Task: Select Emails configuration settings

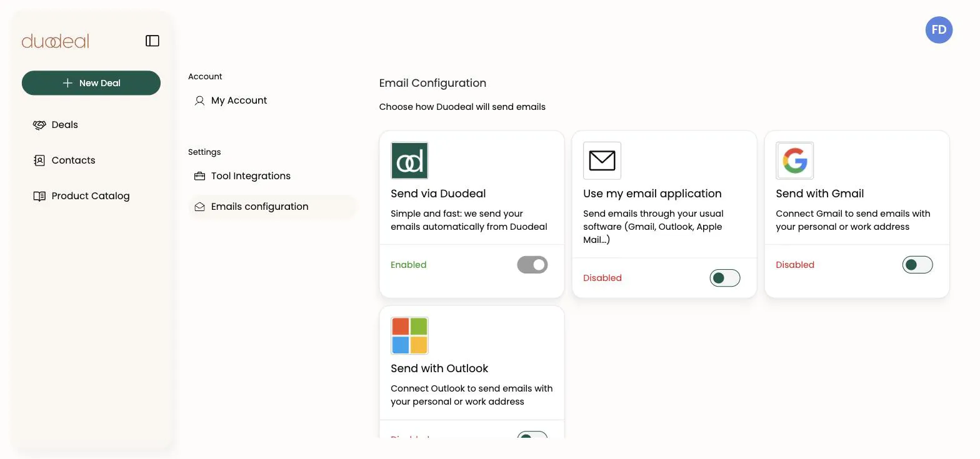Action: point(272,207)
